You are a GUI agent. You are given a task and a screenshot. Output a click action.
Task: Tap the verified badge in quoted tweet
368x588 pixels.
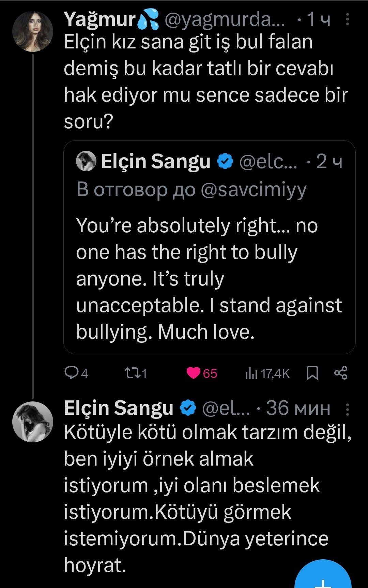point(225,161)
